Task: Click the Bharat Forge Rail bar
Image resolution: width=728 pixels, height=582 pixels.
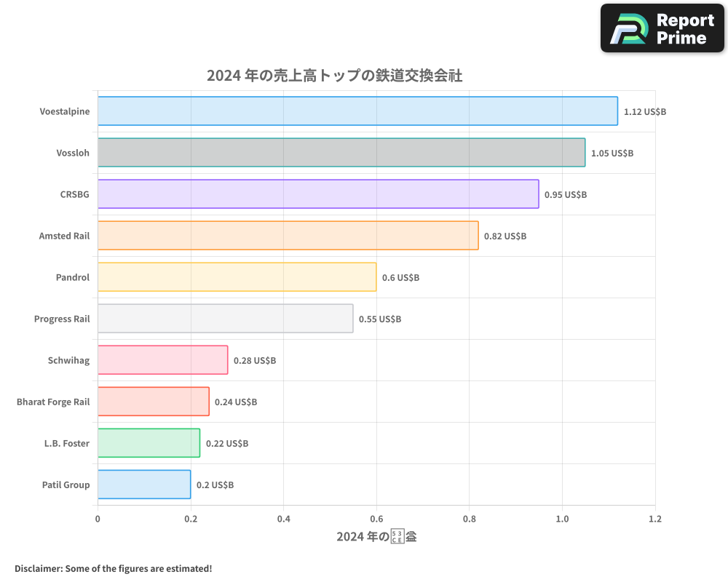Action: pyautogui.click(x=151, y=402)
